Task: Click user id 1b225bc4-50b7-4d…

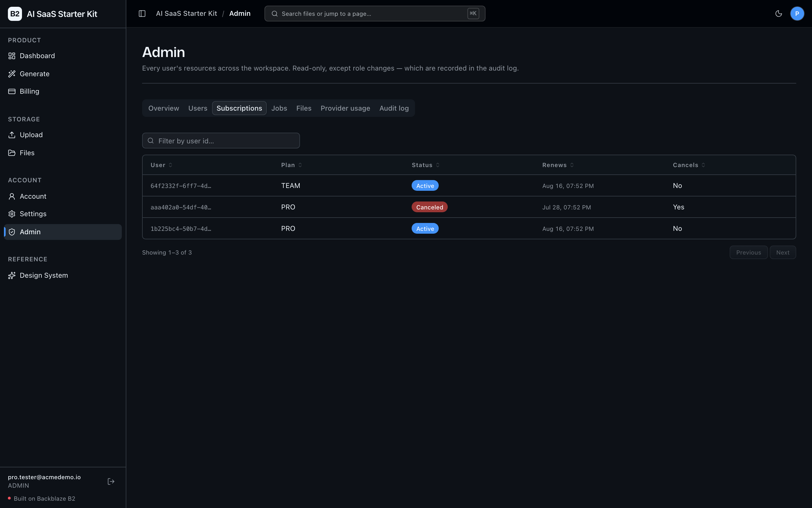Action: (x=181, y=229)
